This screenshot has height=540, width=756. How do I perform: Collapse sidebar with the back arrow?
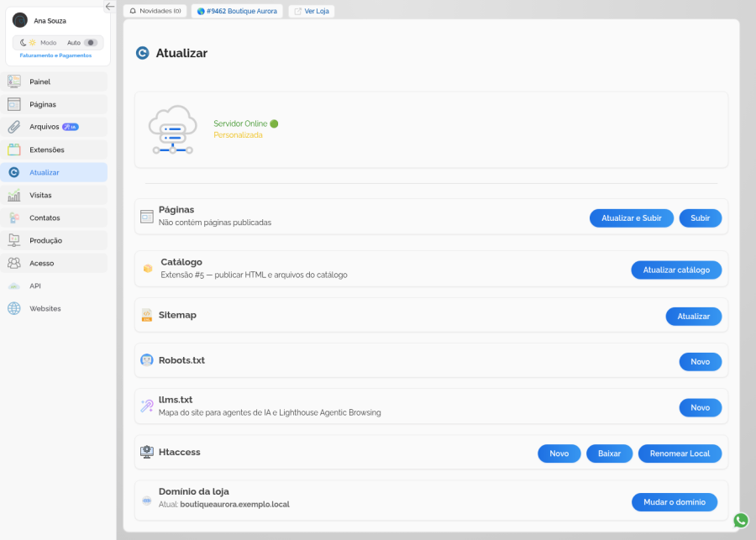pos(110,6)
